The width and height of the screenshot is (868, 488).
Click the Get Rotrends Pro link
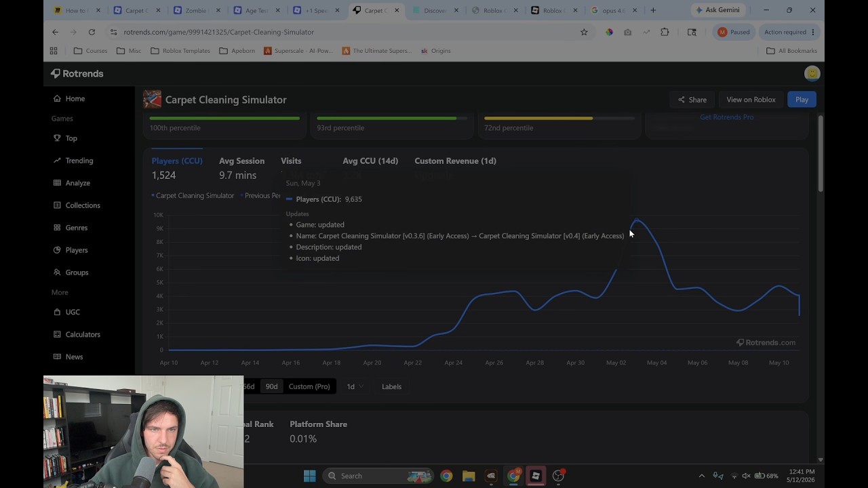[726, 117]
